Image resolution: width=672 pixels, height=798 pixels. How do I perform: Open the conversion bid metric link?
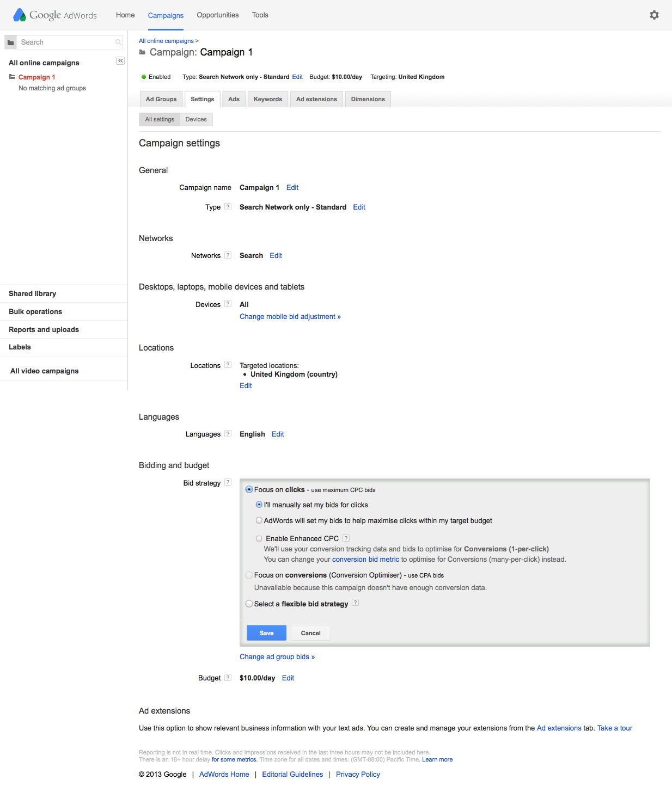tap(365, 559)
